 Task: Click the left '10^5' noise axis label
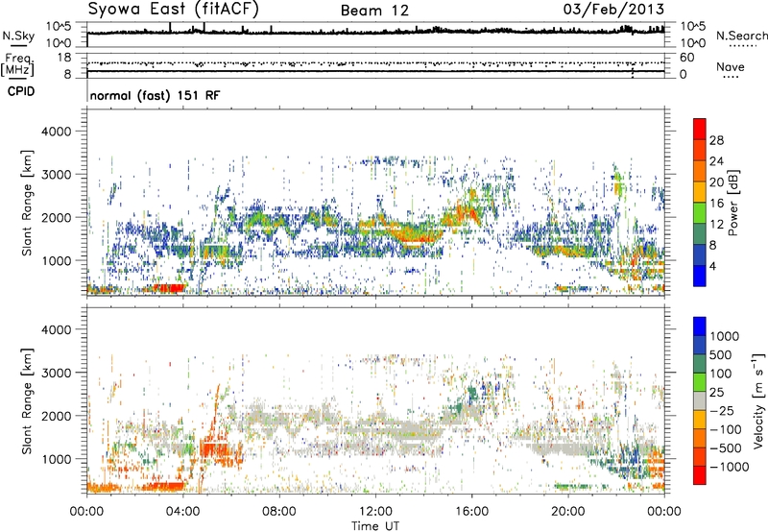[x=59, y=27]
